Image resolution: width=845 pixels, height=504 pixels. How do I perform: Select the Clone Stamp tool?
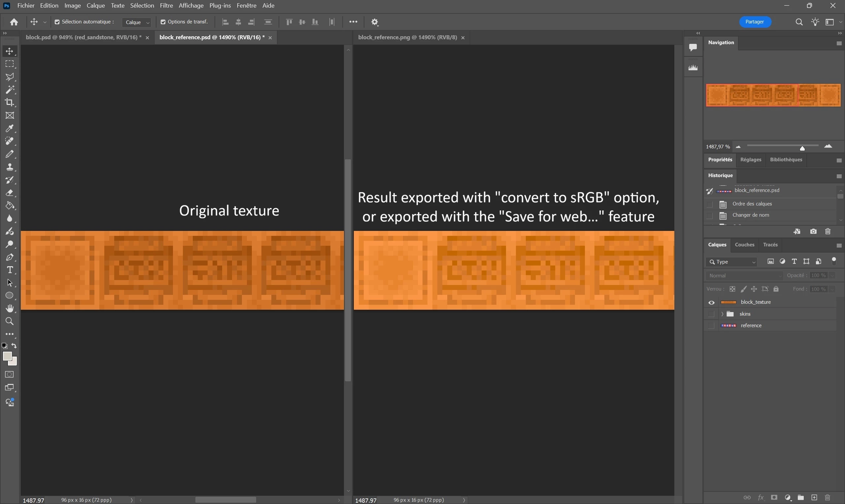[x=10, y=167]
